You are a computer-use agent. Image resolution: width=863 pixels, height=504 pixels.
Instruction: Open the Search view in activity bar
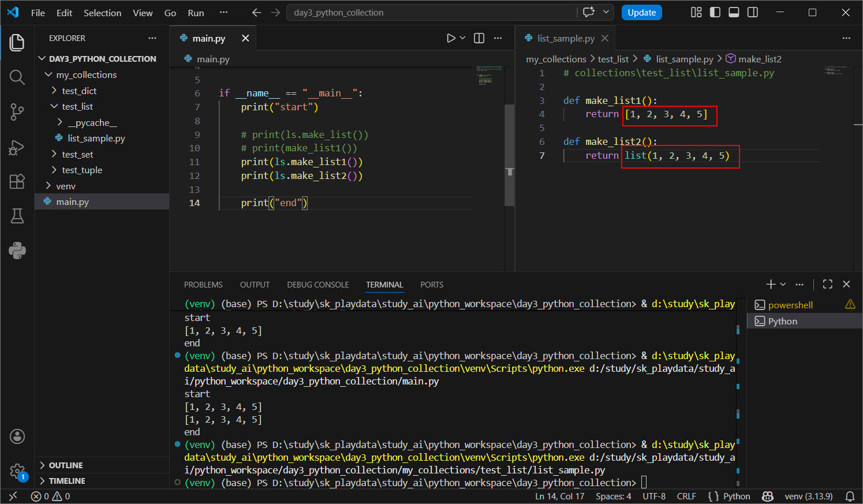(x=17, y=77)
